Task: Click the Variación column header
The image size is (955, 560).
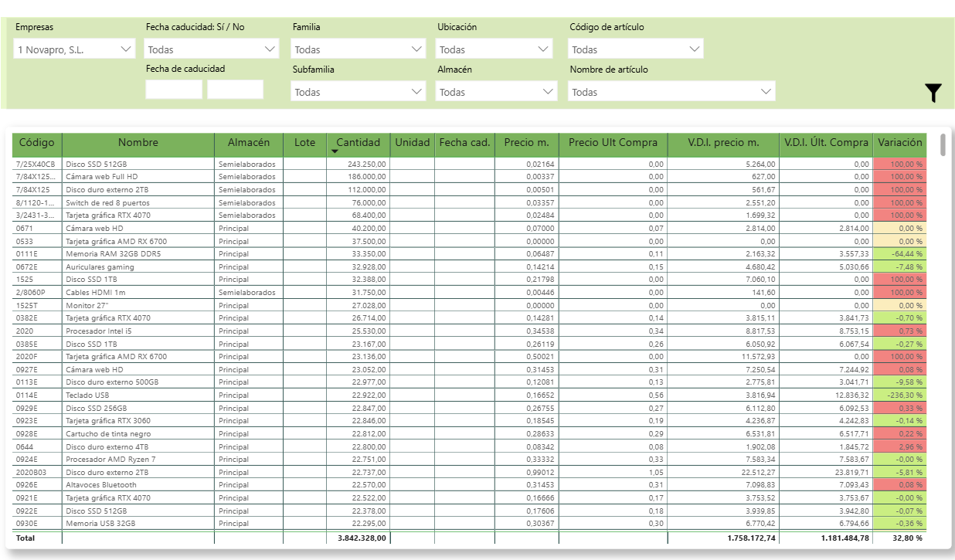Action: (x=899, y=143)
